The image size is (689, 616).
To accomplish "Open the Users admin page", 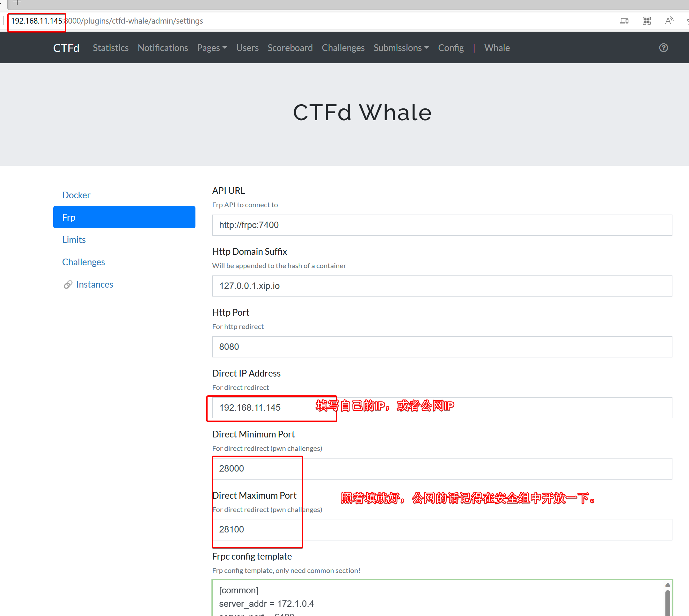I will coord(247,48).
